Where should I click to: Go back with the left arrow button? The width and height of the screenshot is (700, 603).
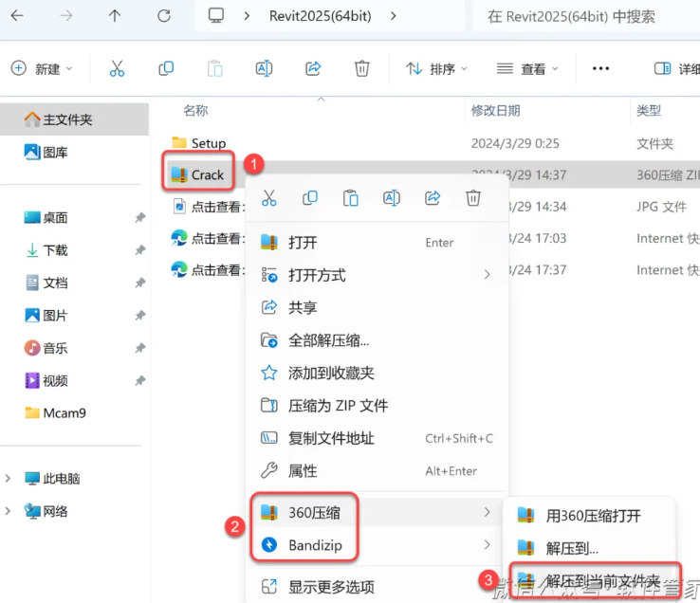point(17,16)
